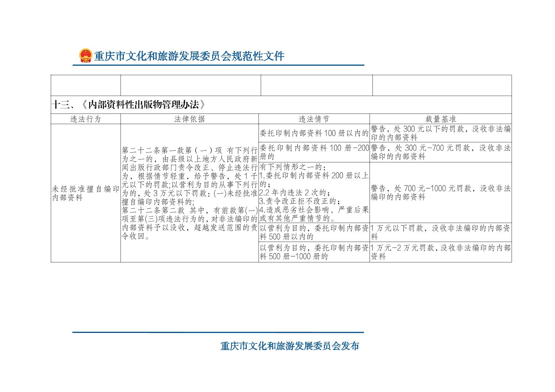Click the cell 委托印制内部资料100册以内的

pyautogui.click(x=314, y=133)
